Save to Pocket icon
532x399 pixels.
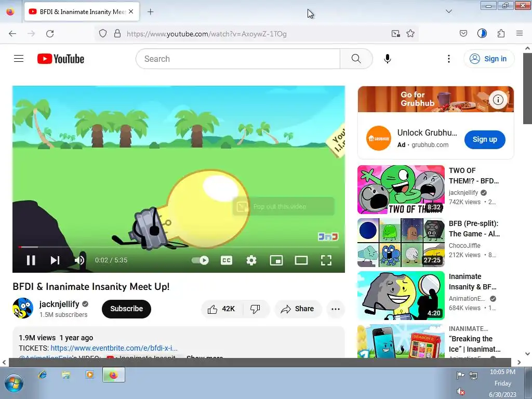click(x=463, y=34)
